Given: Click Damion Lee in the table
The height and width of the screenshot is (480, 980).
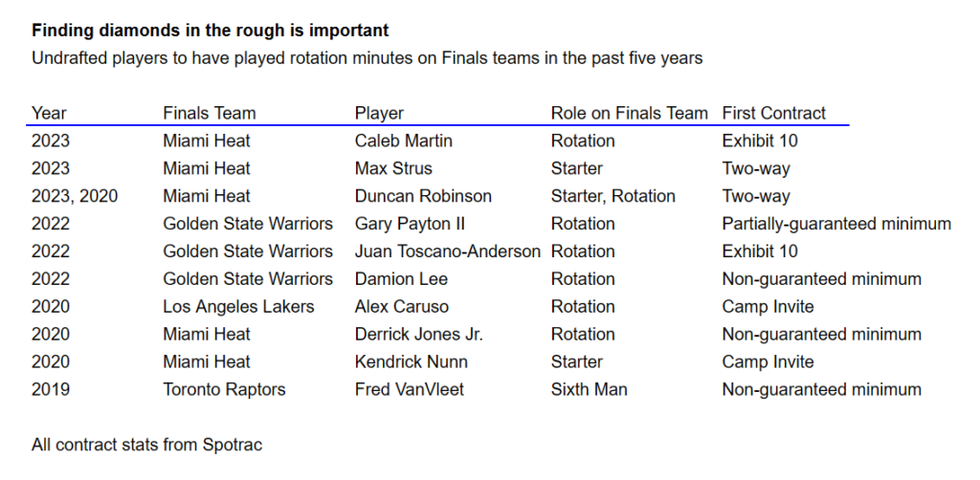Looking at the screenshot, I should 401,279.
